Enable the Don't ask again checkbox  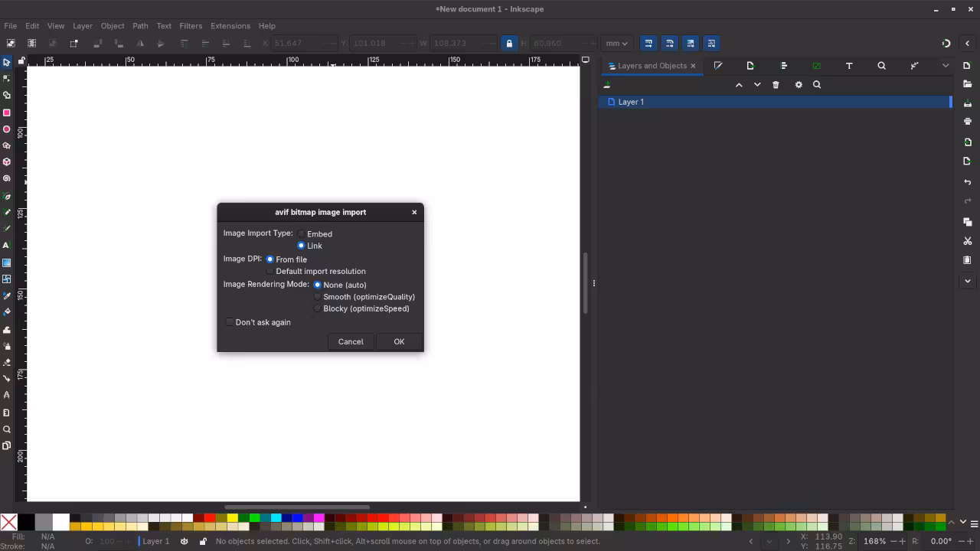pos(230,322)
